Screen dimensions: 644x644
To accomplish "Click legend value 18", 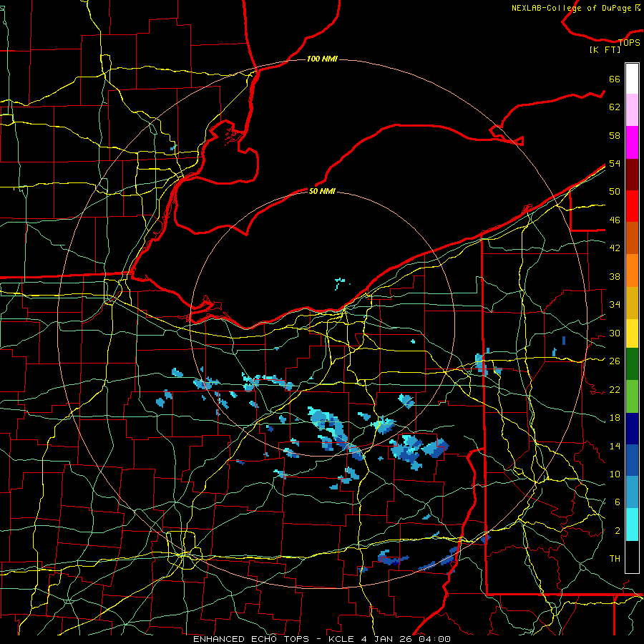I will pyautogui.click(x=615, y=418).
